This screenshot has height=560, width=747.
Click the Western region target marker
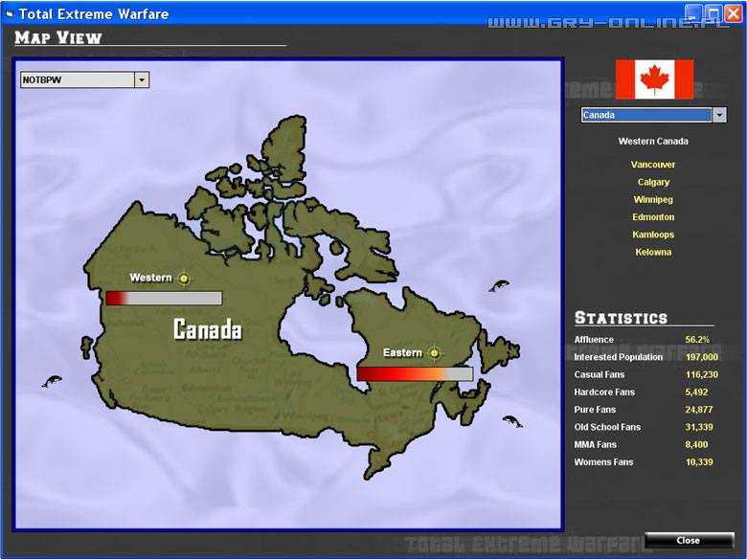[x=185, y=279]
